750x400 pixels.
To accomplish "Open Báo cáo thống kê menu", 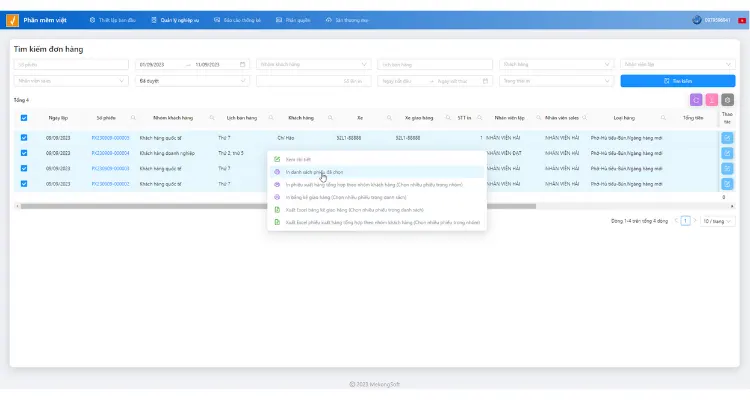I will 238,20.
